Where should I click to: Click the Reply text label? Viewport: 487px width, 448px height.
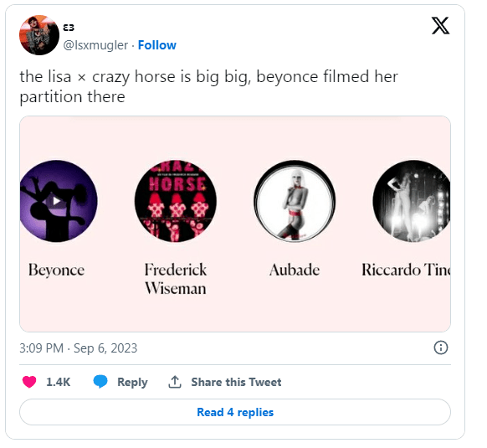(132, 382)
